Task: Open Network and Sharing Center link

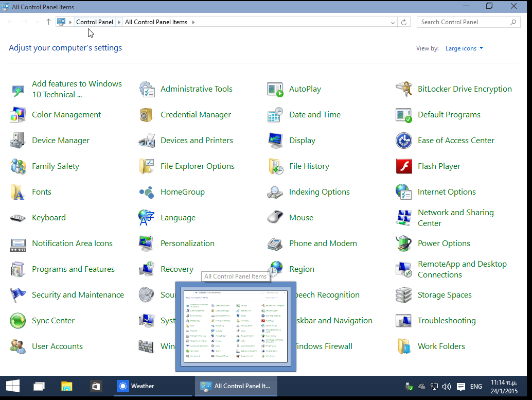Action: click(x=456, y=218)
